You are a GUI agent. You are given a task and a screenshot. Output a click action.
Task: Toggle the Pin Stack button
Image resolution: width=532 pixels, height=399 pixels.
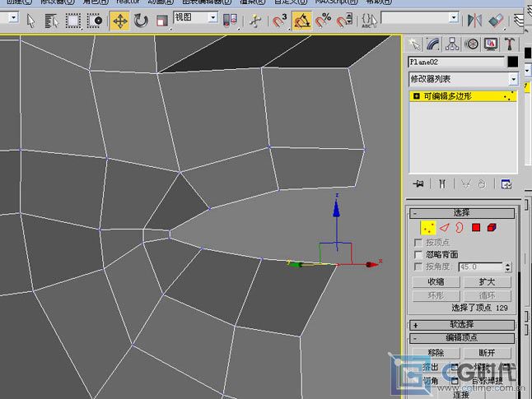pyautogui.click(x=418, y=184)
